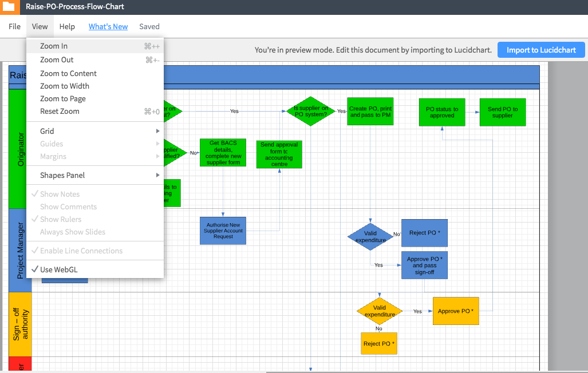The image size is (588, 373).
Task: Expand the Margins submenu arrow
Action: click(x=158, y=156)
